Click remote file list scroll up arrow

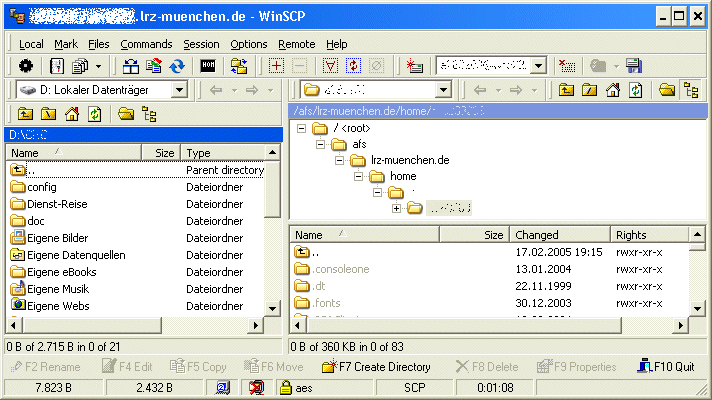click(x=697, y=235)
